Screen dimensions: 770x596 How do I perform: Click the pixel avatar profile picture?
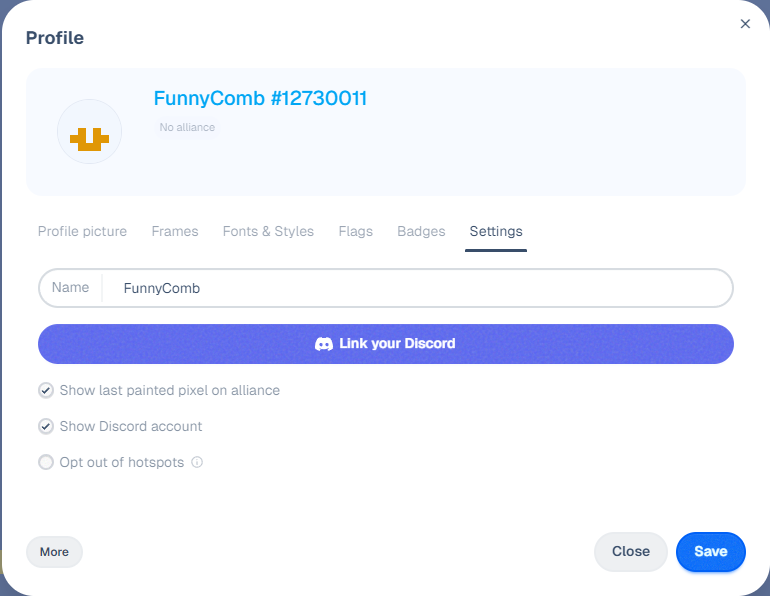coord(89,132)
